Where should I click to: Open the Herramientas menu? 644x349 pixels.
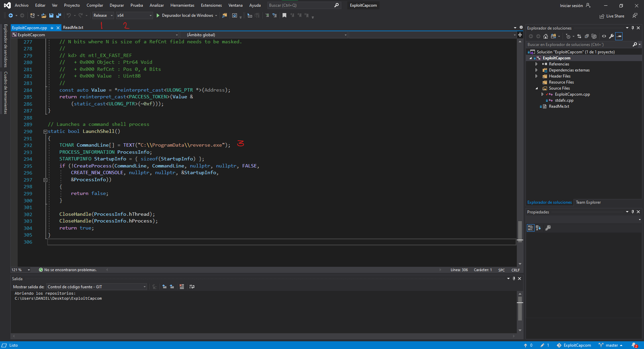pos(182,5)
